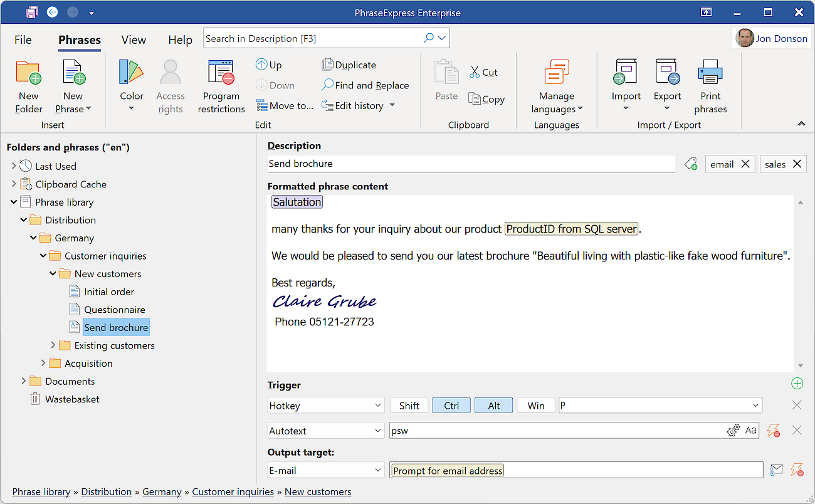Toggle the Shift hotkey modifier
815x504 pixels.
click(409, 406)
